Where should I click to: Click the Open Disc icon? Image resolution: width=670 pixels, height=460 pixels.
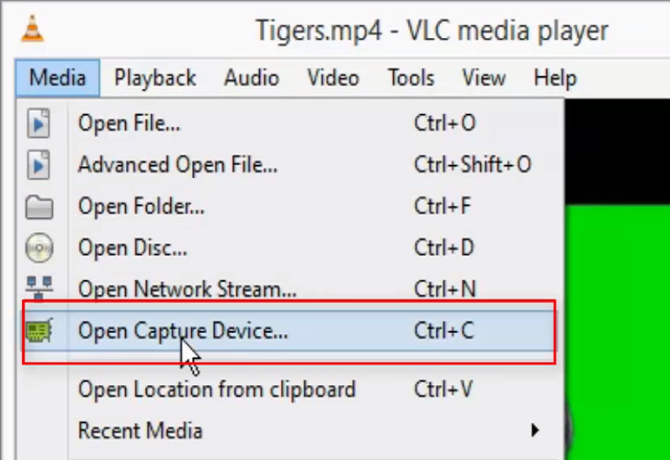coord(39,248)
